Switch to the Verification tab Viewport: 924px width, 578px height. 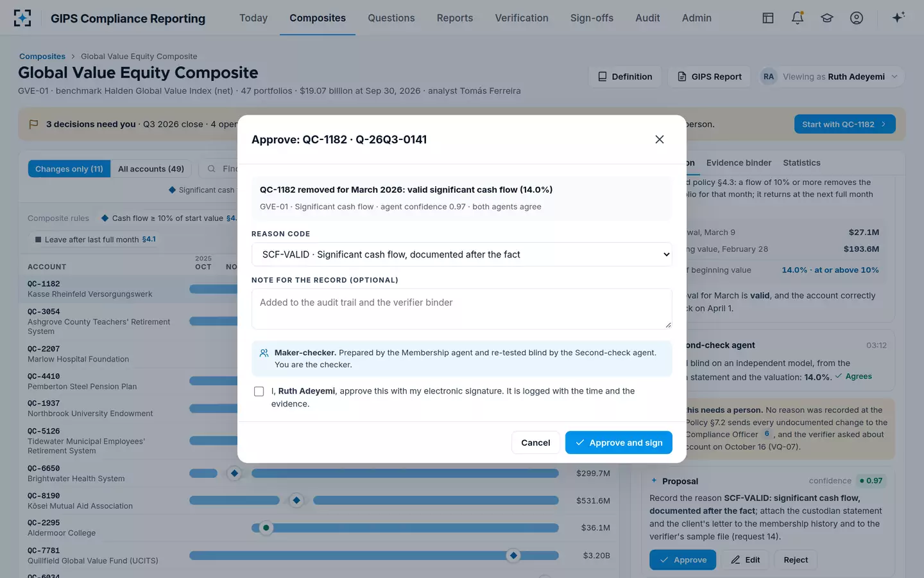(x=522, y=18)
